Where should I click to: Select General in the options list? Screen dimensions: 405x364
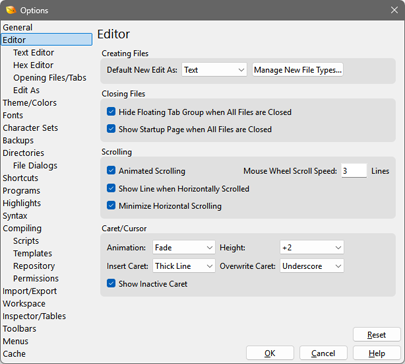(x=18, y=27)
